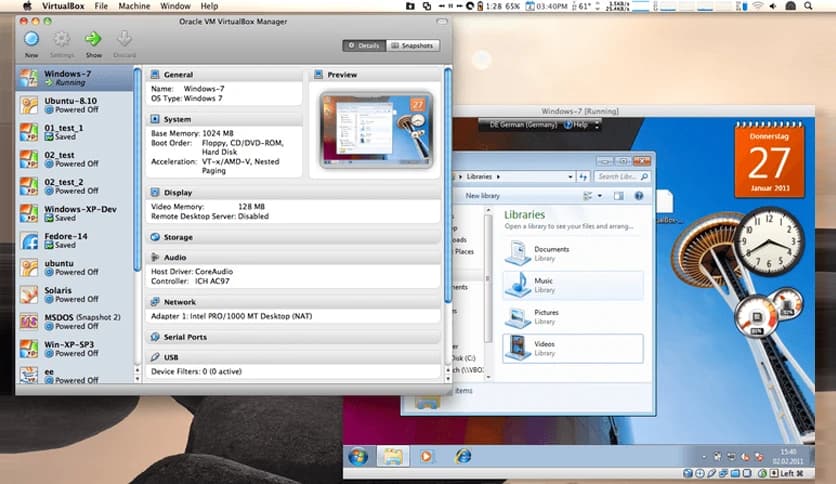Launch Internet Explorer from the Windows-7 taskbar
This screenshot has height=484, width=836.
click(463, 456)
